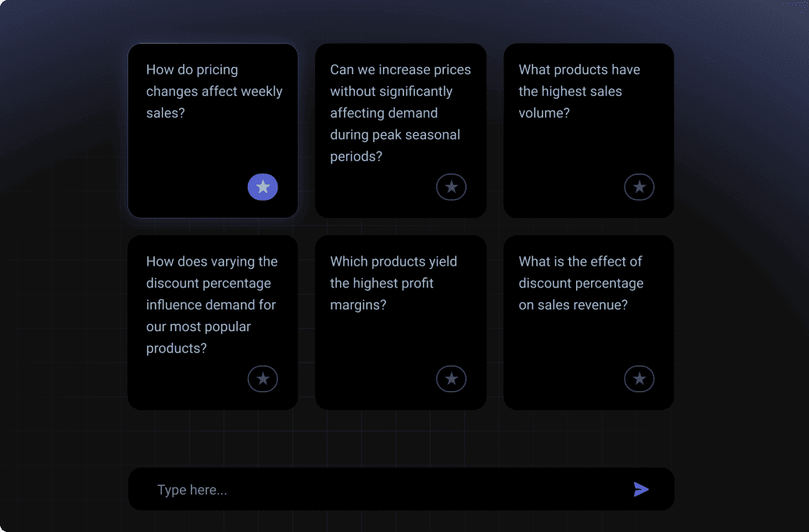809x532 pixels.
Task: Star the varying discount percentage demand card
Action: coord(263,379)
